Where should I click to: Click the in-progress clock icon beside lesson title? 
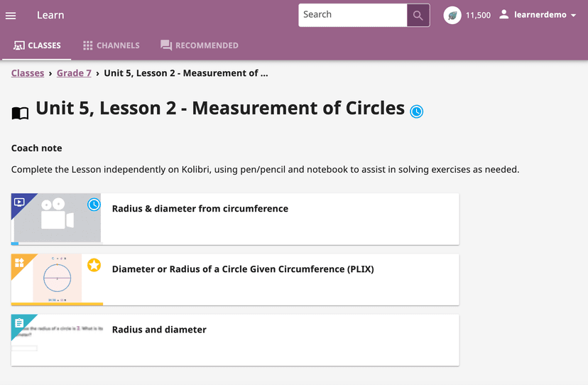pyautogui.click(x=417, y=112)
